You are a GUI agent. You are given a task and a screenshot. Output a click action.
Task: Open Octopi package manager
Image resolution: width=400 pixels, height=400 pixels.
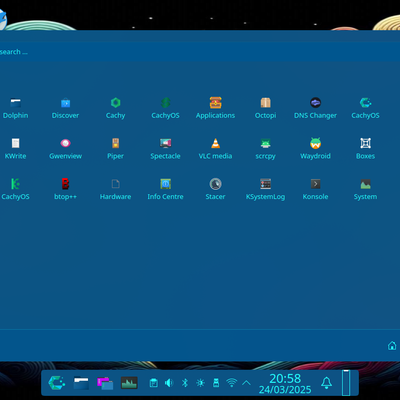tap(265, 108)
